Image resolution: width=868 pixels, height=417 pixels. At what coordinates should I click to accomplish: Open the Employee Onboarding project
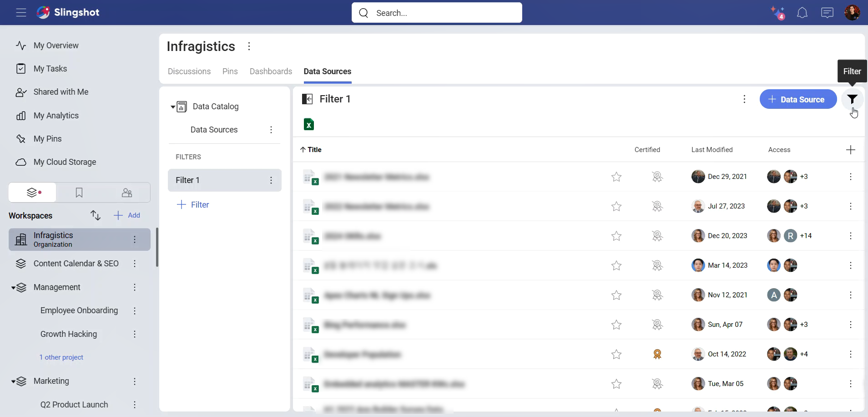click(79, 310)
